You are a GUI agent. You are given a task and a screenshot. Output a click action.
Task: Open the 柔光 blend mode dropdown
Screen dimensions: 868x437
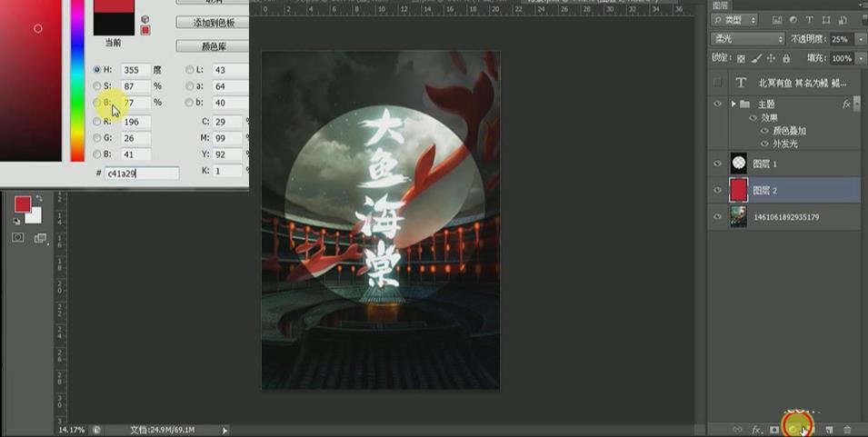tap(747, 39)
